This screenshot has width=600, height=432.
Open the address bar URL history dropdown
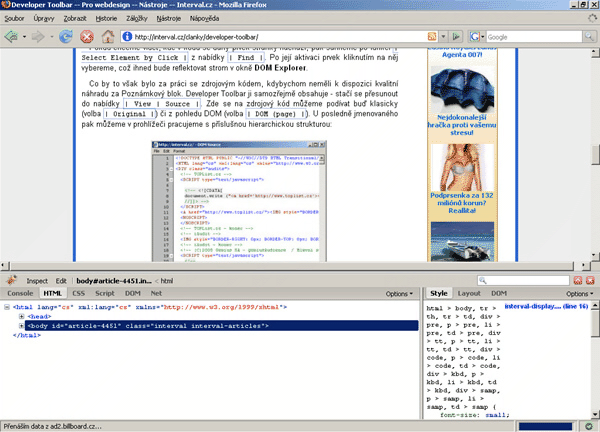(x=443, y=37)
